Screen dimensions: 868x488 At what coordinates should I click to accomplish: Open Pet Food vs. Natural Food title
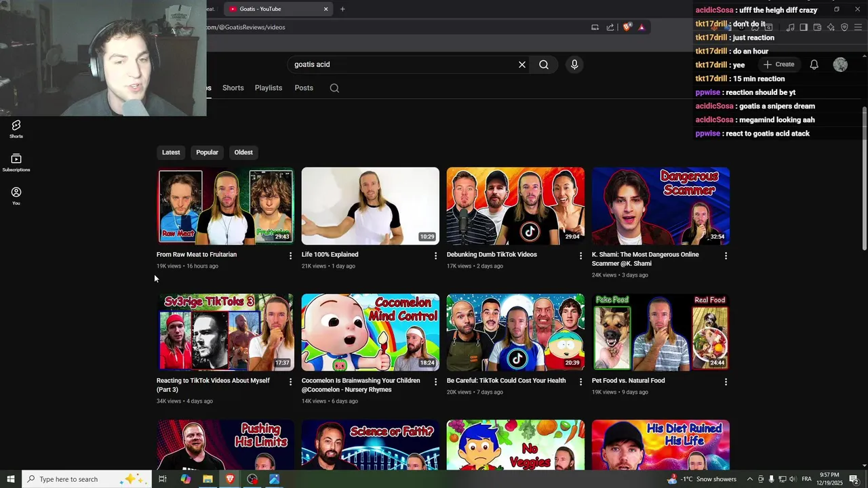[629, 381]
